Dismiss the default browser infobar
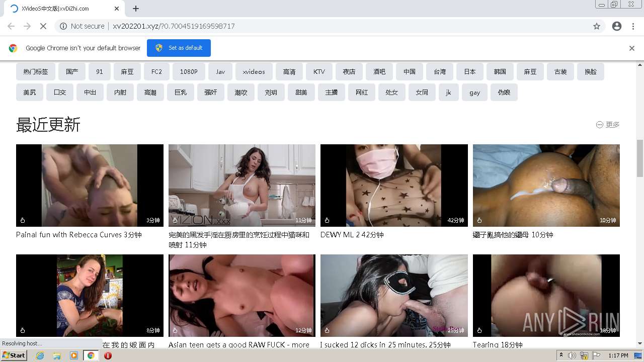Screen dimensions: 644x362 click(x=632, y=48)
